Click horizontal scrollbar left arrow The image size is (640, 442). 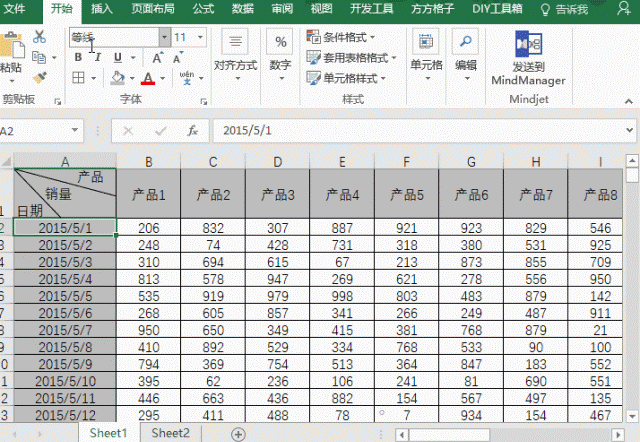point(402,435)
